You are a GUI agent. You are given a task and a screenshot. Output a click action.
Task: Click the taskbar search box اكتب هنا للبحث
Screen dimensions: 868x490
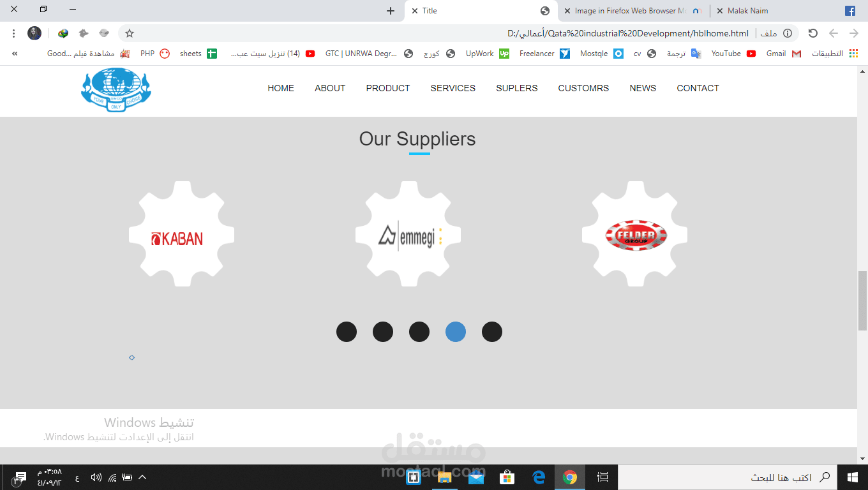point(728,477)
